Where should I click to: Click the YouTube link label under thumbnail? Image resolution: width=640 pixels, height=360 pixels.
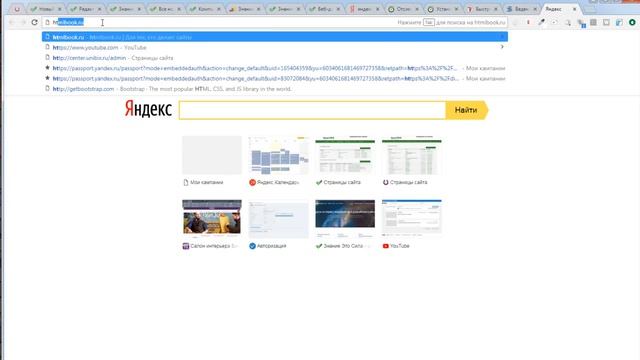(400, 246)
